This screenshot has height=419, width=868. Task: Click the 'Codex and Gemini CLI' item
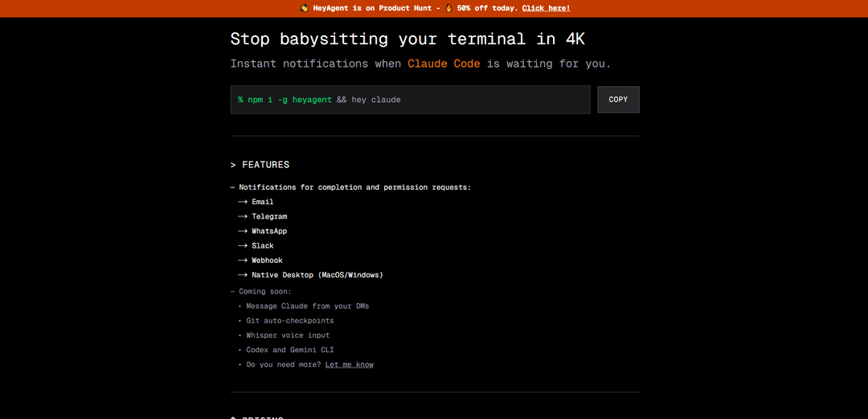pyautogui.click(x=290, y=351)
